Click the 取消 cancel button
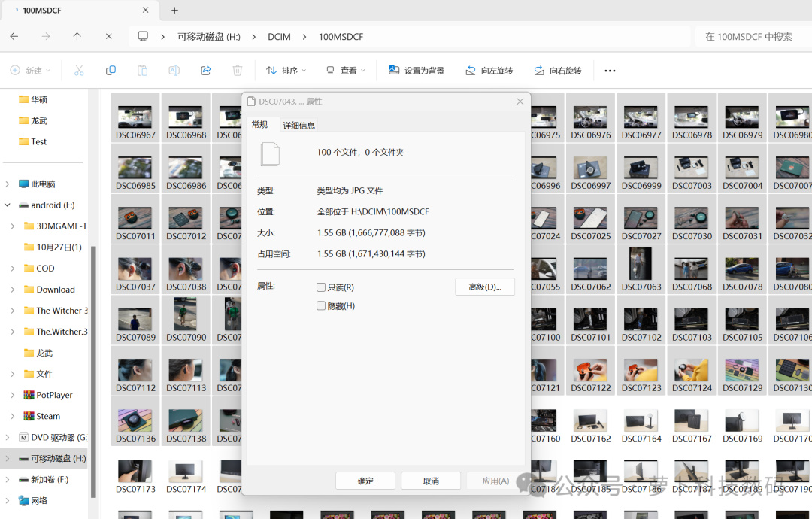 431,481
